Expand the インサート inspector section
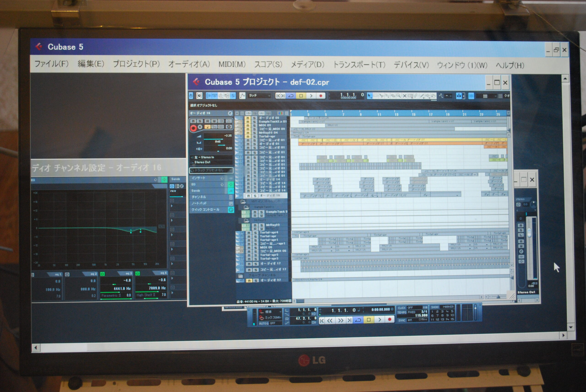This screenshot has width=586, height=392. tap(199, 178)
